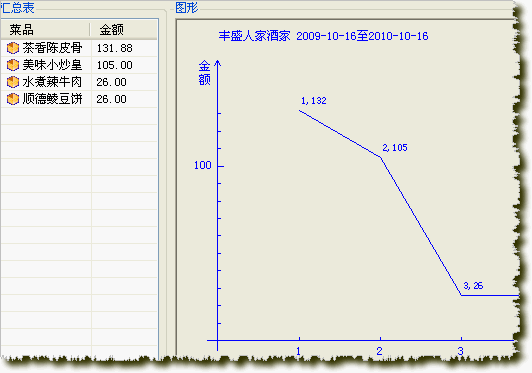The image size is (532, 373).
Task: Select the 水煮辣牛肉 row name
Action: [x=52, y=82]
